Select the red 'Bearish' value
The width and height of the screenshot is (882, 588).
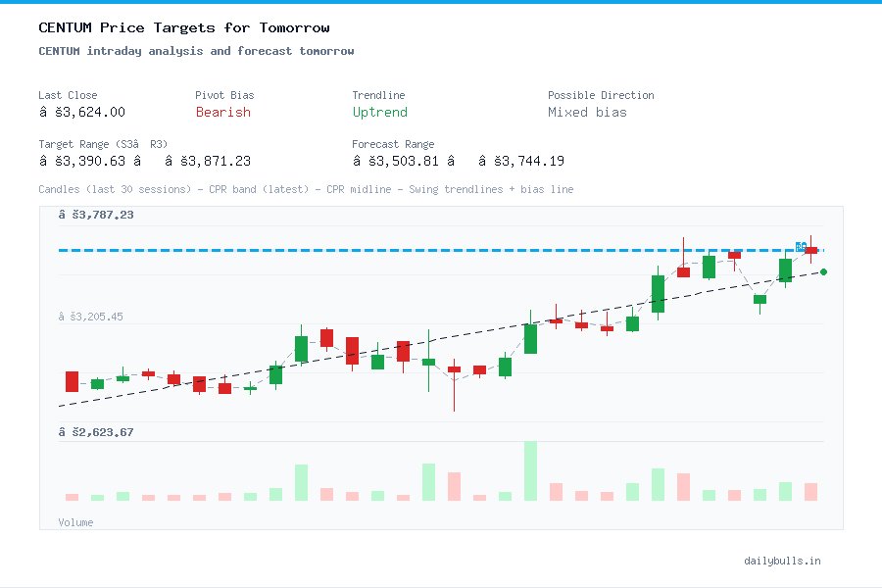tap(223, 112)
